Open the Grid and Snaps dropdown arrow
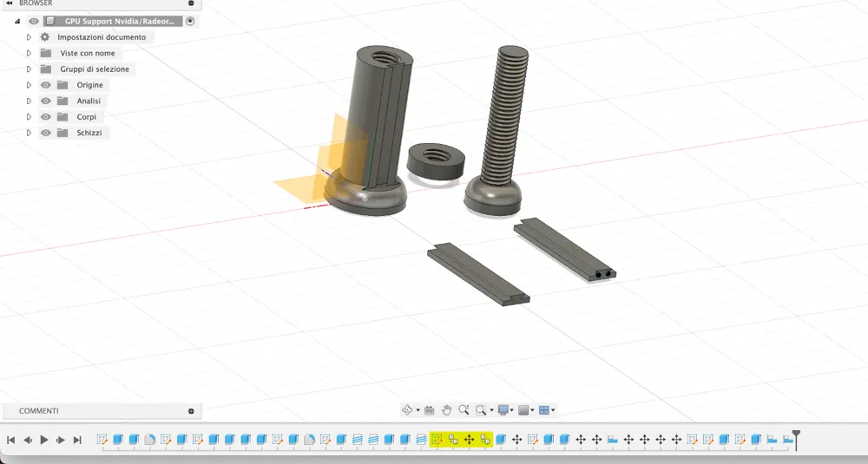868x464 pixels. (532, 410)
